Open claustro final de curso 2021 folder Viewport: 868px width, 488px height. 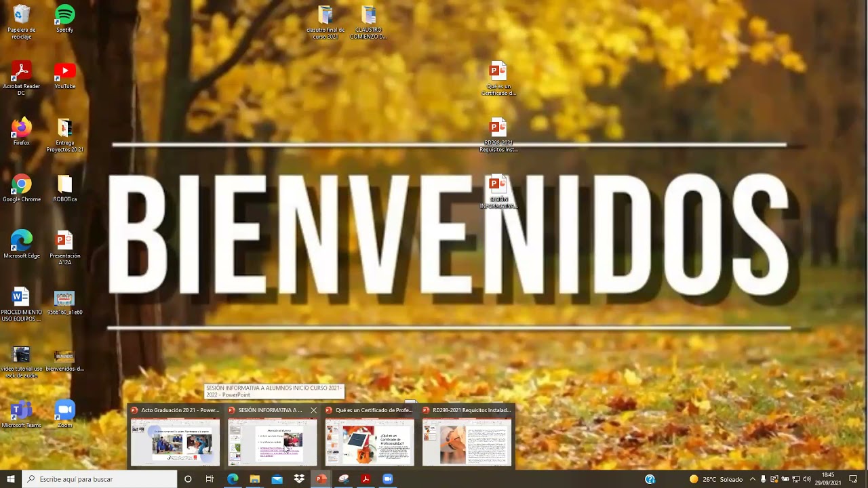click(325, 22)
